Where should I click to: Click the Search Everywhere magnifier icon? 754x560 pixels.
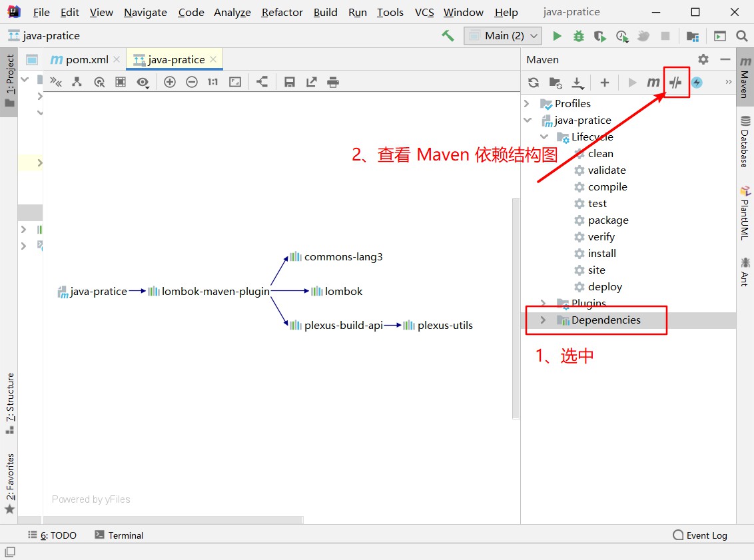tap(741, 36)
